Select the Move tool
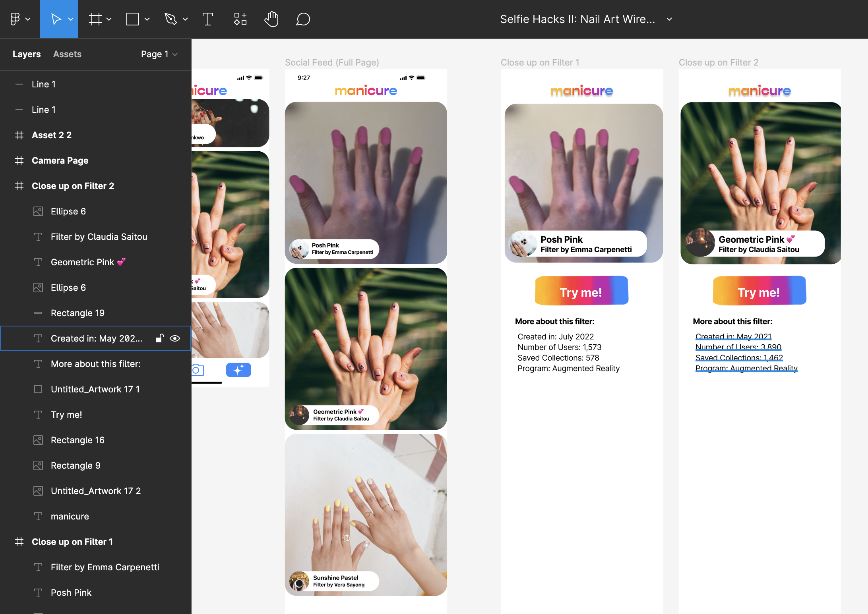This screenshot has width=868, height=614. [56, 19]
